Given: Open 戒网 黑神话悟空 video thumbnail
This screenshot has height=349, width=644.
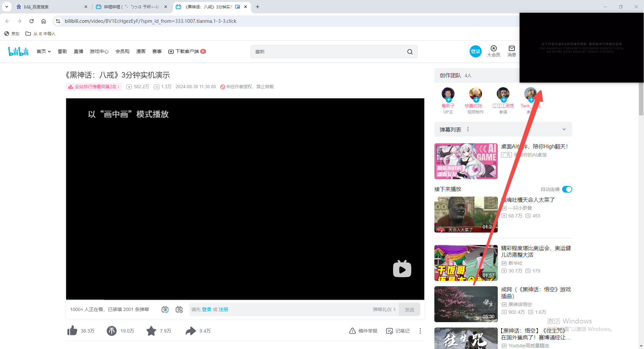Looking at the screenshot, I should pos(466,304).
